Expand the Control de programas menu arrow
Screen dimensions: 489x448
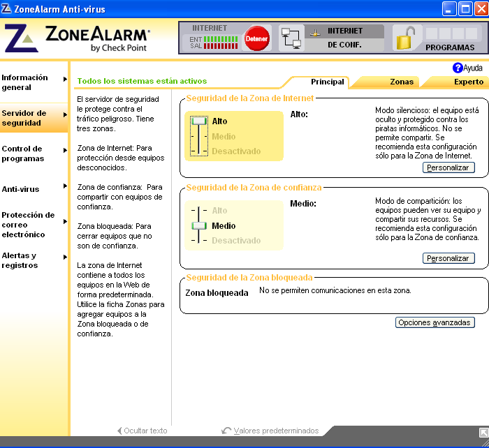(x=65, y=150)
